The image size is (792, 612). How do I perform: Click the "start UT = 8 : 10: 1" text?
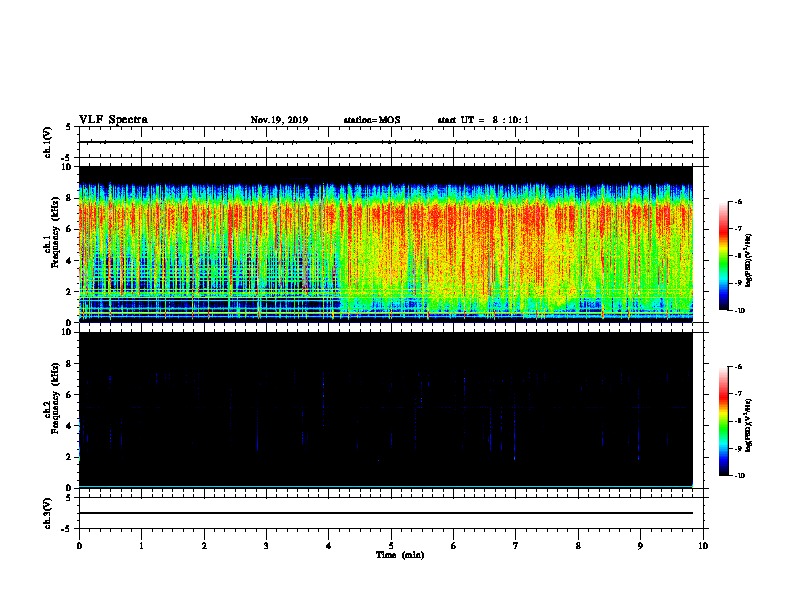tap(483, 120)
